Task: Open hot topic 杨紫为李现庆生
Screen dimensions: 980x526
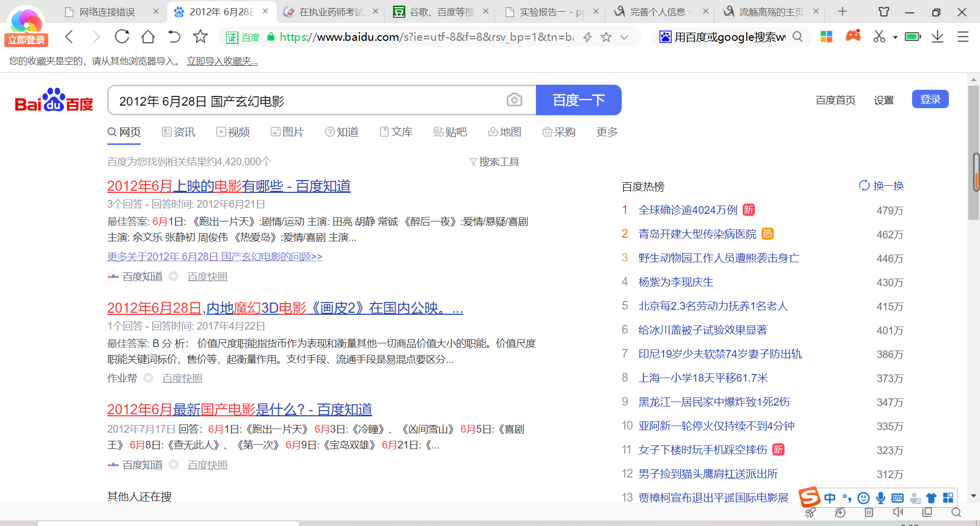Action: click(x=676, y=282)
